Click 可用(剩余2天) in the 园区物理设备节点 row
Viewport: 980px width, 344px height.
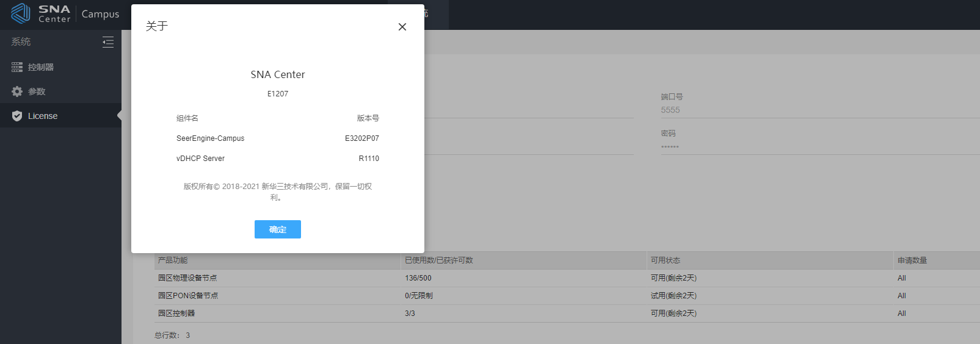[x=673, y=278]
